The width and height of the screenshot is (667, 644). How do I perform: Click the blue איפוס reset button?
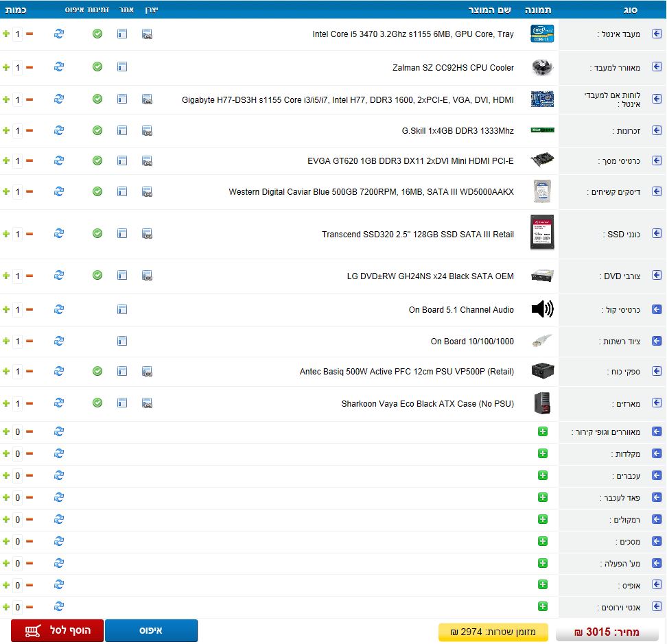click(x=151, y=630)
